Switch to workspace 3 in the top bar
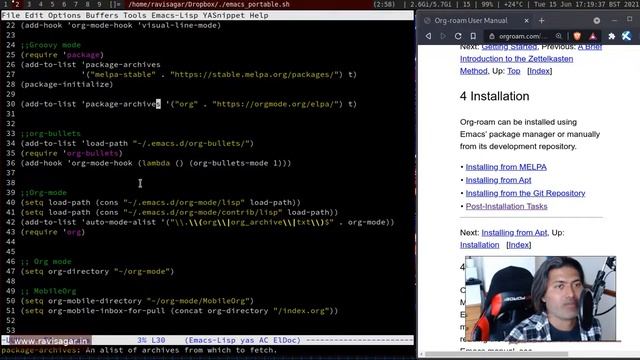The width and height of the screenshot is (640, 360). pos(29,4)
